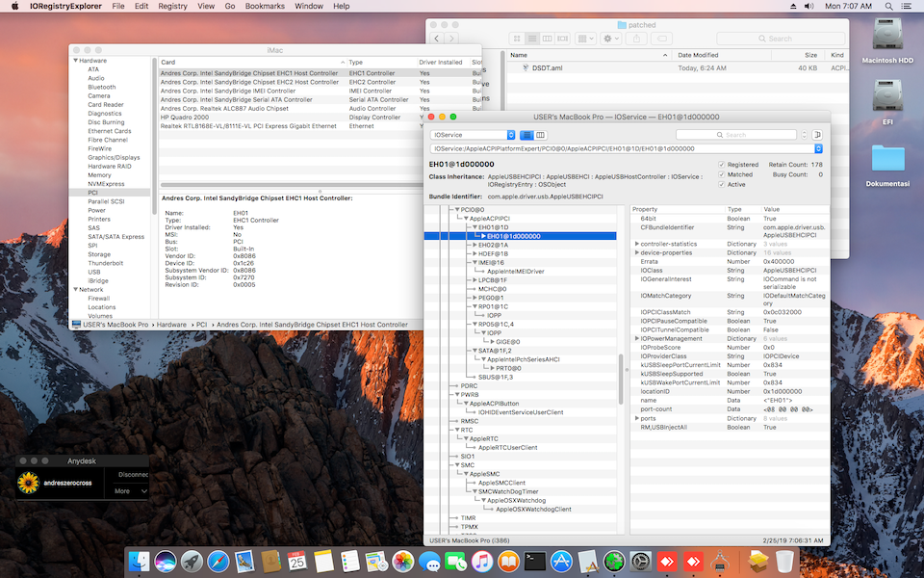Open the Trash in the Dock
This screenshot has height=578, width=924.
click(784, 562)
